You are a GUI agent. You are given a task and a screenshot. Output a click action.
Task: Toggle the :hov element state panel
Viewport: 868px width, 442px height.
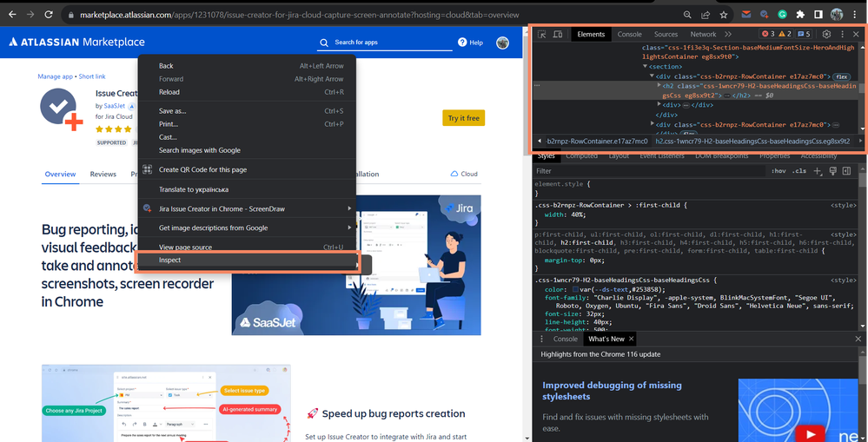click(779, 171)
